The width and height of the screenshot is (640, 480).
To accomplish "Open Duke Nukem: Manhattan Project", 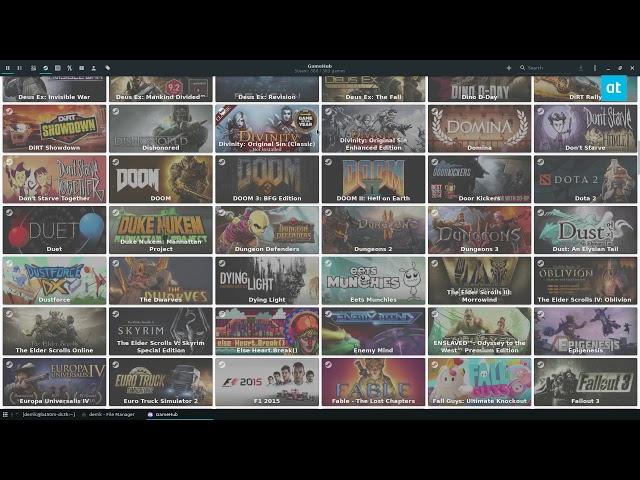I will tap(161, 230).
